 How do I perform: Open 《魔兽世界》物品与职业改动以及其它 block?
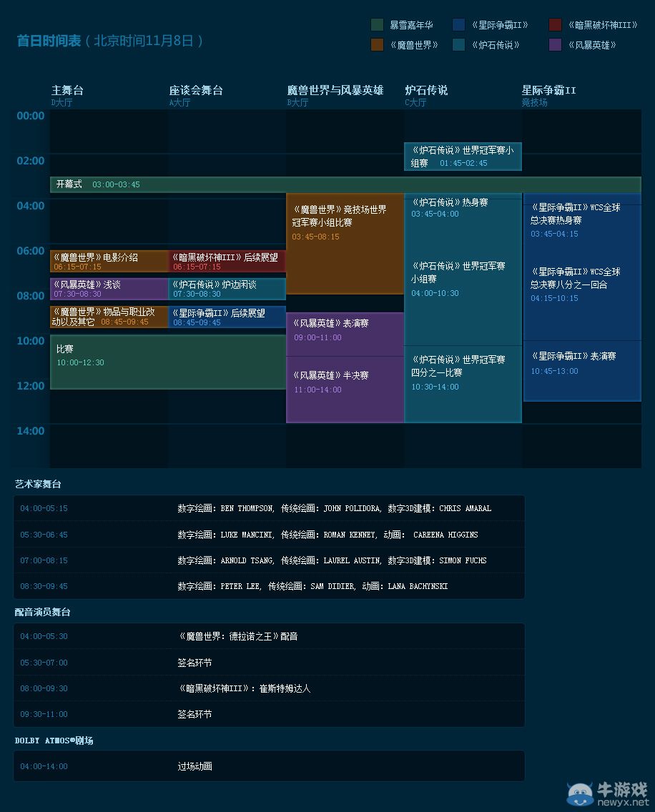coord(109,317)
